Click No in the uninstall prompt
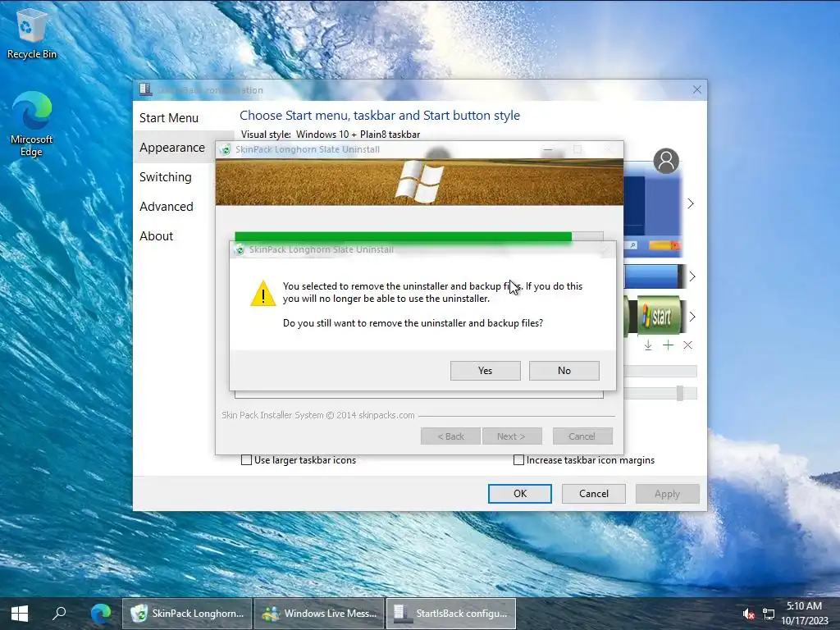Viewport: 840px width, 630px height. point(564,371)
